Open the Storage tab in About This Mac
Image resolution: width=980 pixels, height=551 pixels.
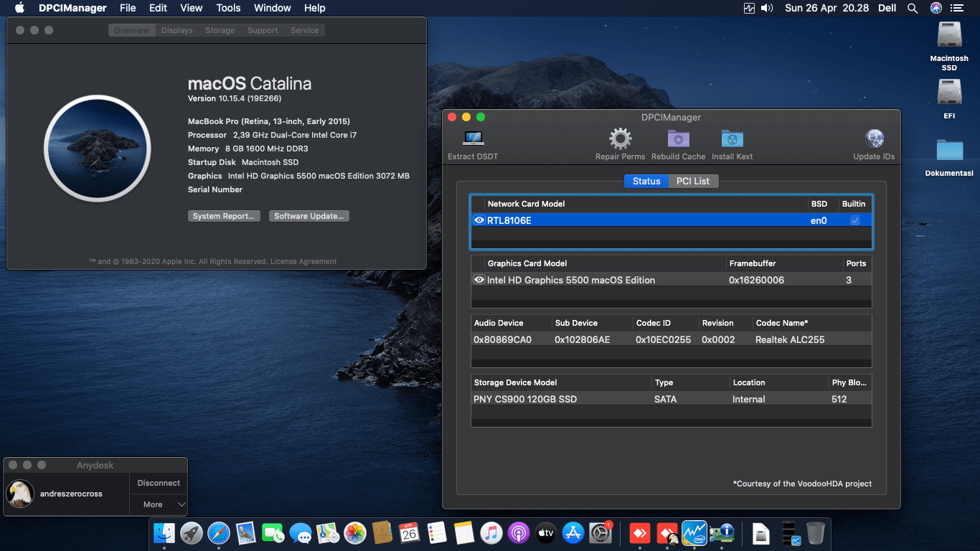pyautogui.click(x=220, y=30)
